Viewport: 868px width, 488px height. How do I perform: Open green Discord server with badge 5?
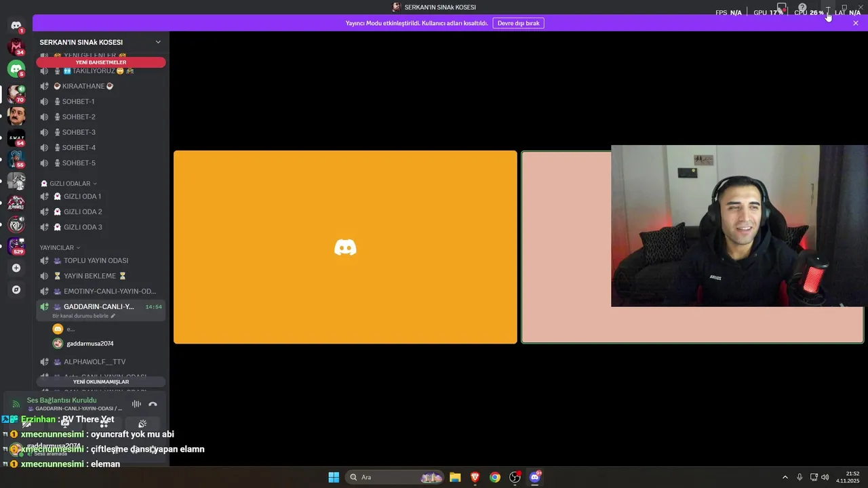(x=16, y=68)
